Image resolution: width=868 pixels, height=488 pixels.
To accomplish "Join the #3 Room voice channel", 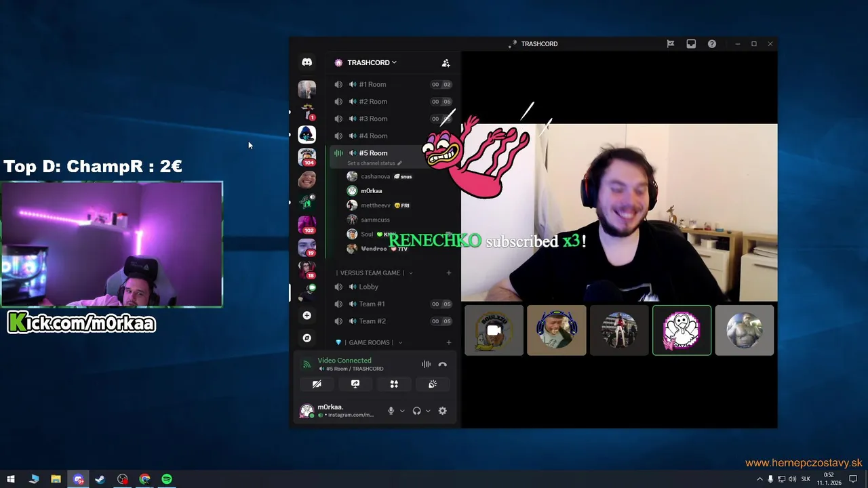I will point(393,119).
